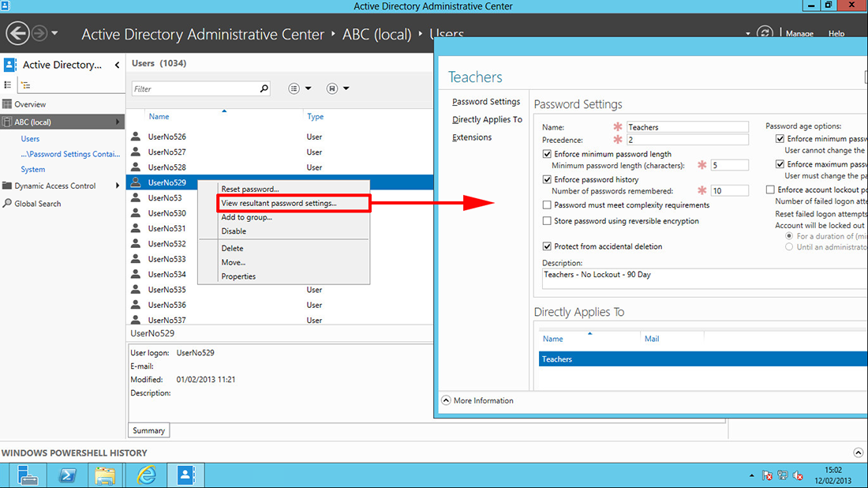Screen dimensions: 868x488
Task: Select user UserNo528
Action: (167, 167)
